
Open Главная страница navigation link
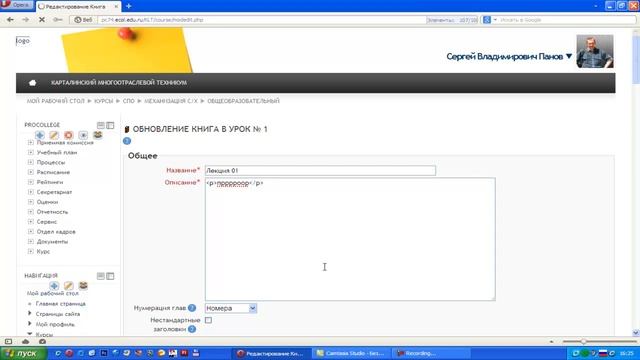(x=60, y=304)
